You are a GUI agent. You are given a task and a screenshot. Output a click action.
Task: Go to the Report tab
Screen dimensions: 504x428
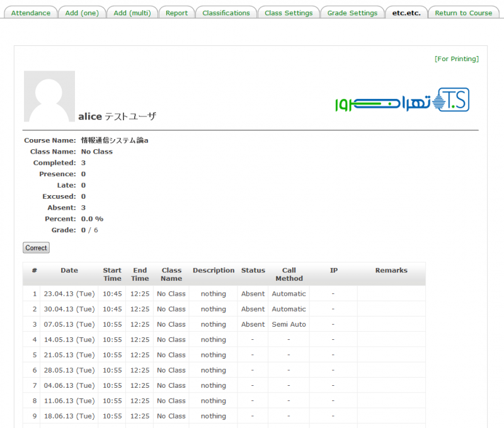(x=176, y=13)
